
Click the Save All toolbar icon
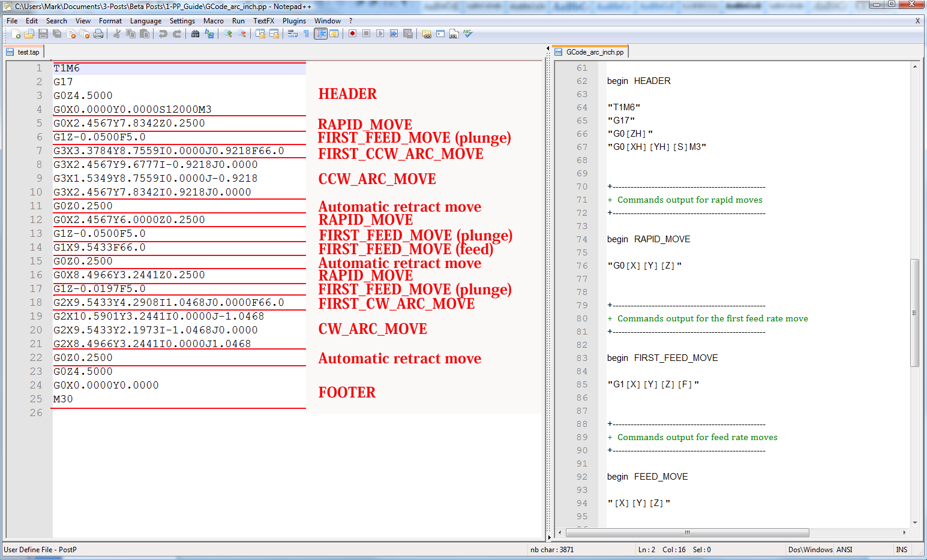(x=57, y=34)
